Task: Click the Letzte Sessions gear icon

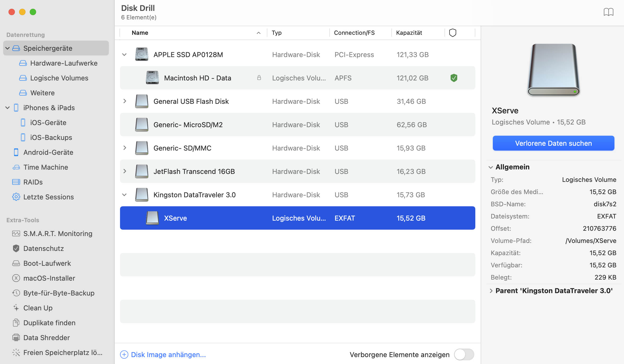Action: [x=16, y=197]
